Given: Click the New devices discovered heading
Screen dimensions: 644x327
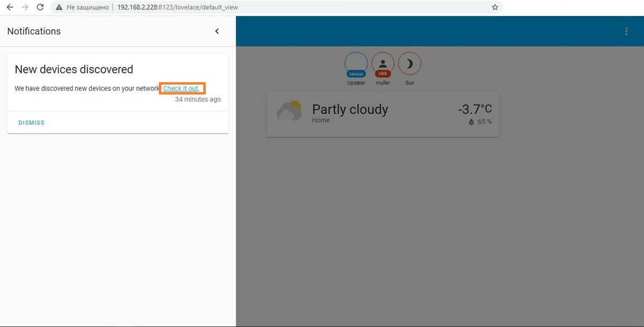Looking at the screenshot, I should pos(74,69).
